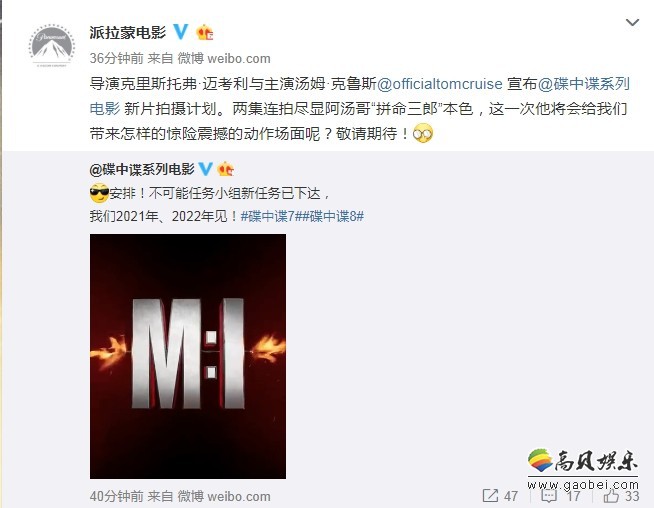Click the membership crown badge beside 派拉蒙电影
This screenshot has height=508, width=654.
204,32
